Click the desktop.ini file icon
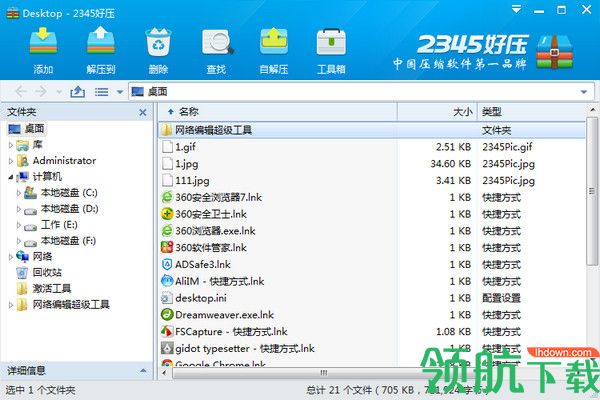 [167, 298]
